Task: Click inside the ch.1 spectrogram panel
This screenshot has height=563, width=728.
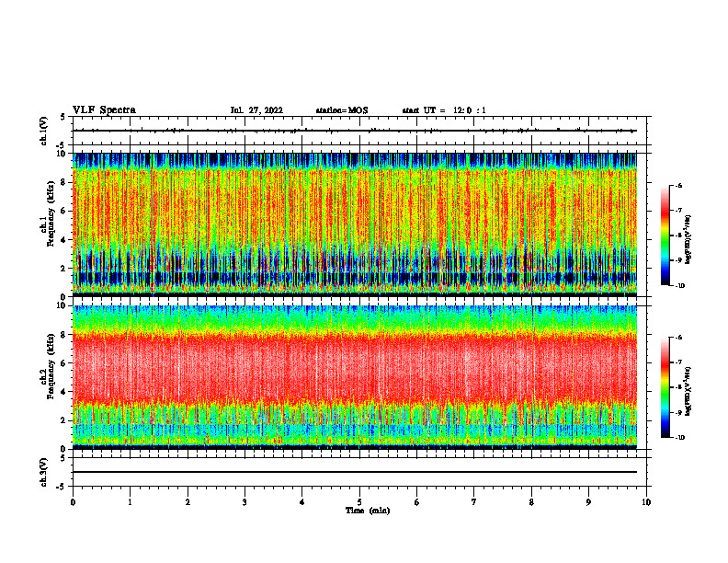Action: tap(355, 224)
